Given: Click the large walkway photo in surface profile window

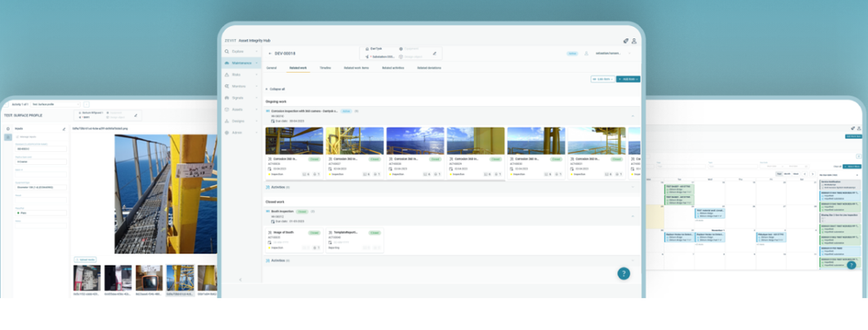Looking at the screenshot, I should [166, 194].
